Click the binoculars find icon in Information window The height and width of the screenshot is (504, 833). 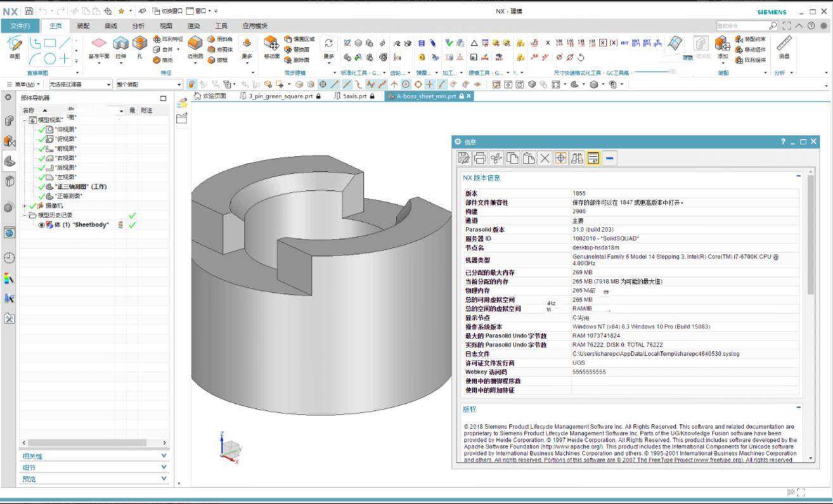coord(577,158)
